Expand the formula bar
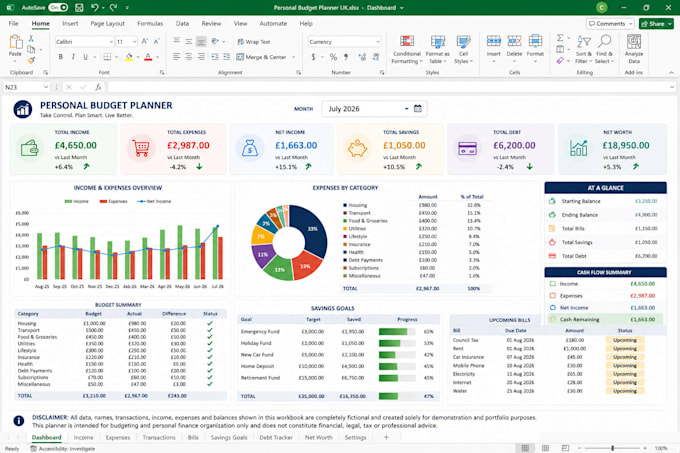Screen dimensions: 680x453 pos(672,87)
